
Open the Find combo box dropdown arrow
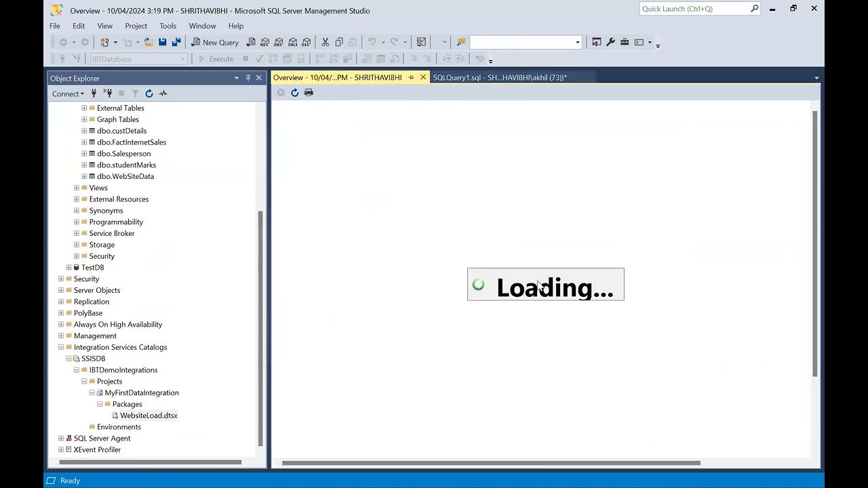click(x=578, y=42)
